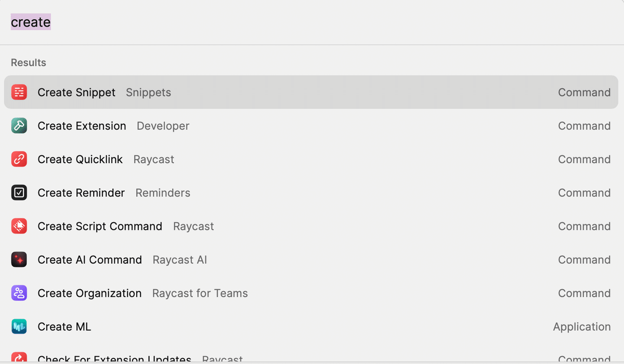The image size is (624, 364).
Task: Click the Create Snippet red icon
Action: coord(19,93)
